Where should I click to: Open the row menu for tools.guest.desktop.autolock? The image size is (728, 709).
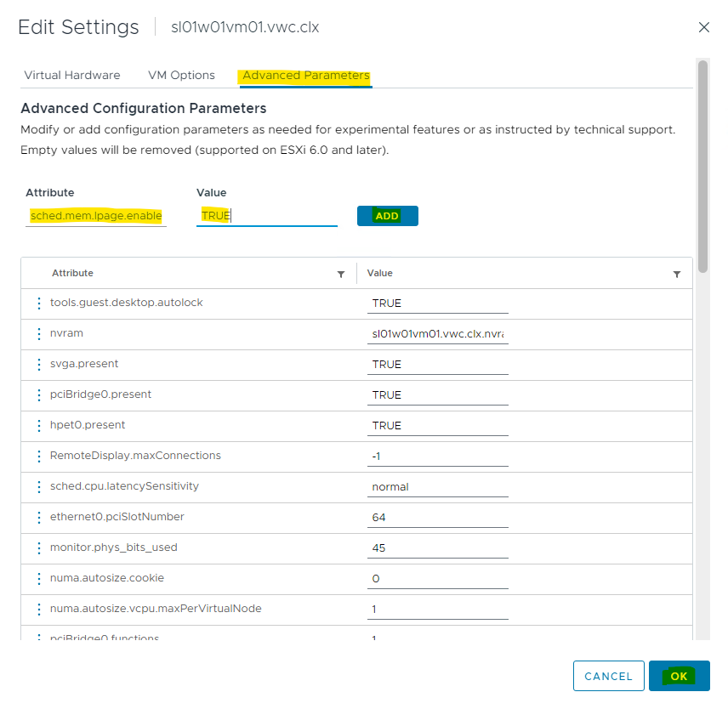tap(39, 303)
